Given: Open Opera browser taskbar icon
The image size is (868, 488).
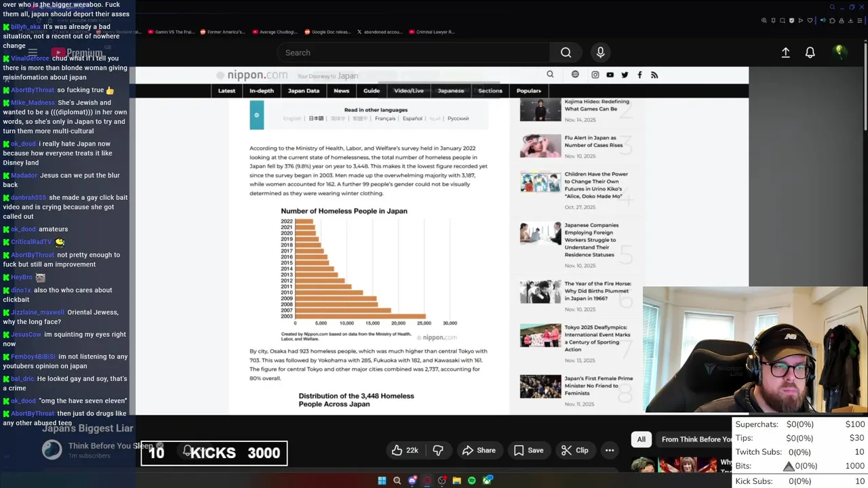Looking at the screenshot, I should [427, 481].
